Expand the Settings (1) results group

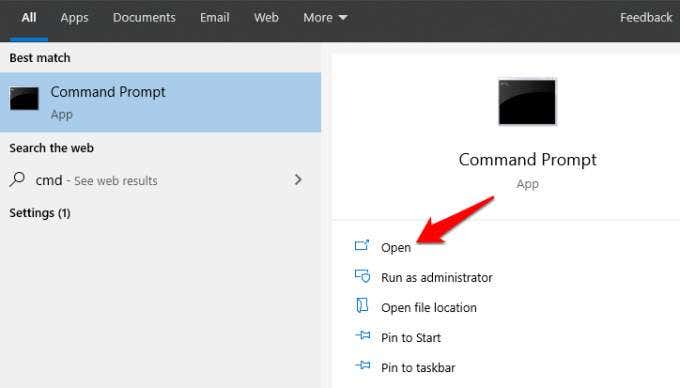tap(40, 213)
